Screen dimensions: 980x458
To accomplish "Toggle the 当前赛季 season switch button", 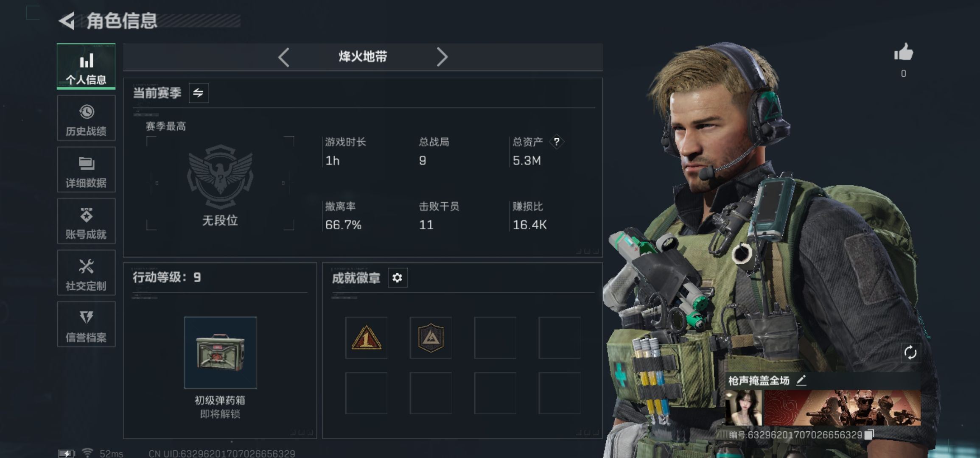I will 199,93.
